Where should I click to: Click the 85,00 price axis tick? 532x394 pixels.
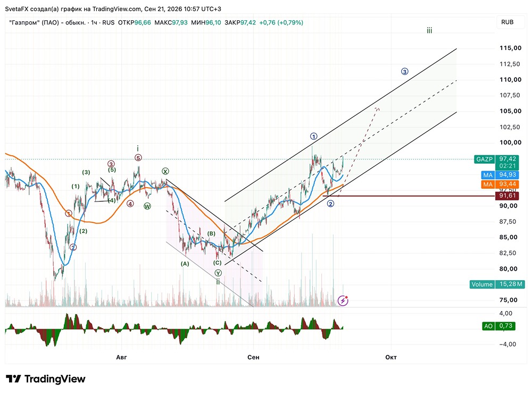(508, 237)
